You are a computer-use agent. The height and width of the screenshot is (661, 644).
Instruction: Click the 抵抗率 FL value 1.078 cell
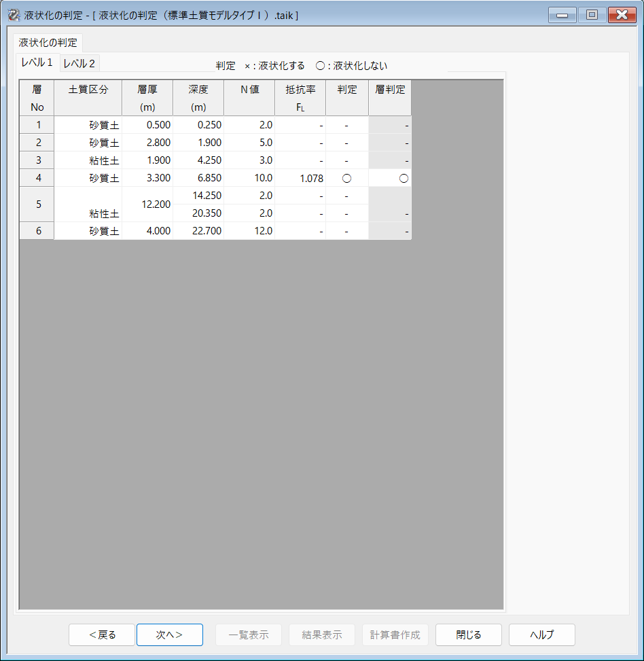point(300,178)
